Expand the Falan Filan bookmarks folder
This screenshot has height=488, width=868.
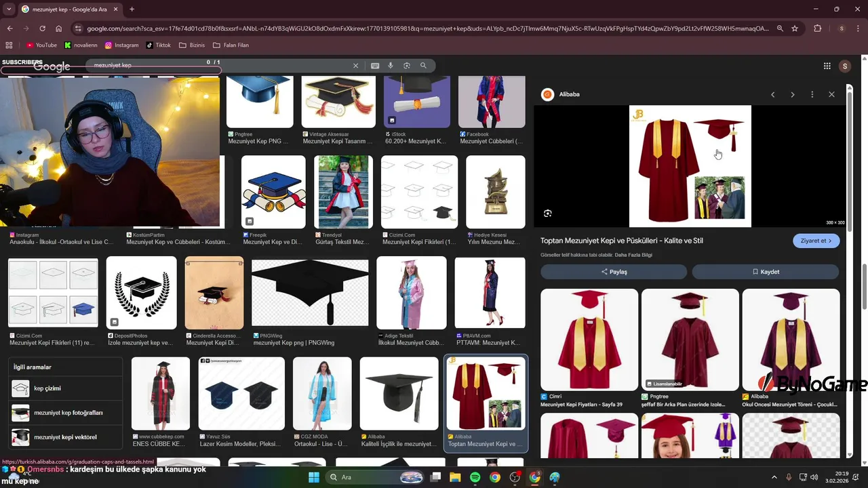231,45
